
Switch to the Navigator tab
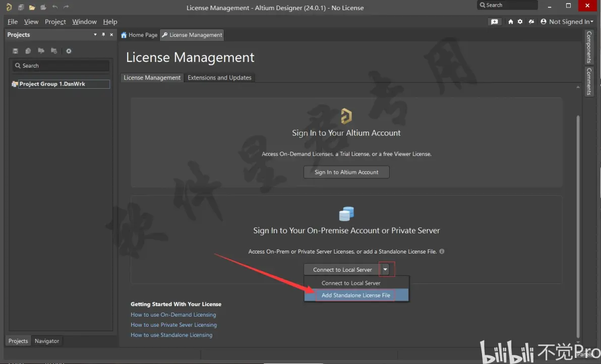click(x=47, y=341)
